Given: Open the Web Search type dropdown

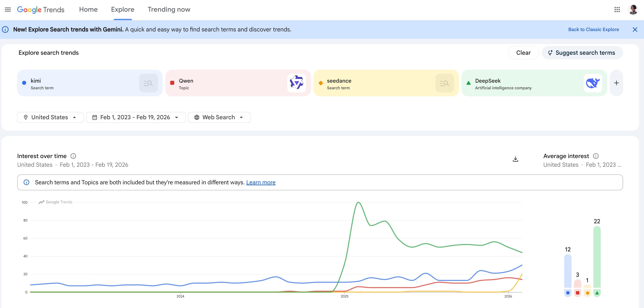Looking at the screenshot, I should coord(219,117).
